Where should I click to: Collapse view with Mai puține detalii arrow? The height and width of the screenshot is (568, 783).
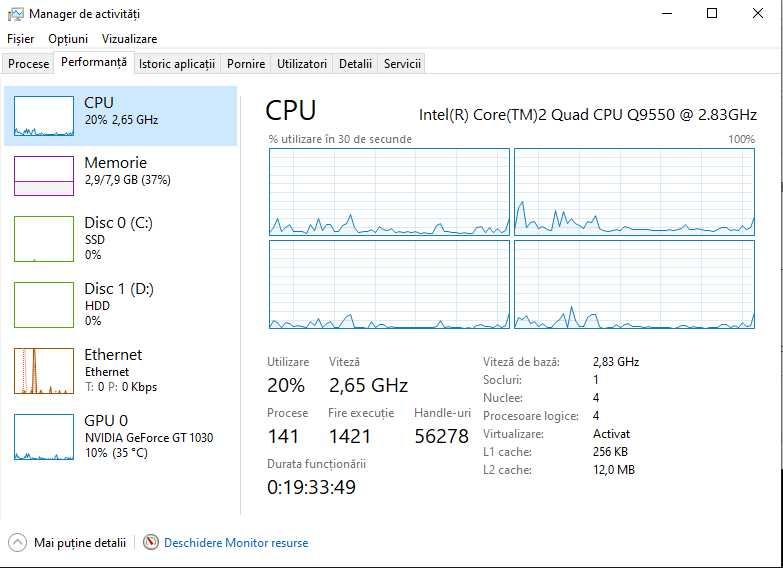17,542
